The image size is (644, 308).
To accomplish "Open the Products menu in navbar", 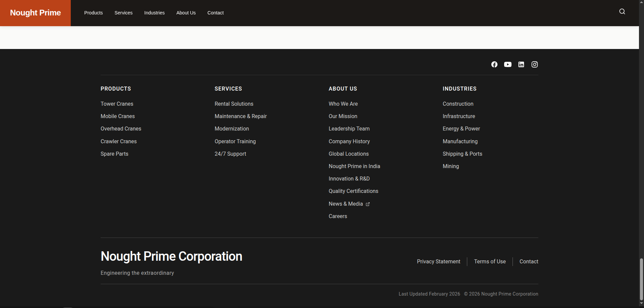I will click(93, 13).
